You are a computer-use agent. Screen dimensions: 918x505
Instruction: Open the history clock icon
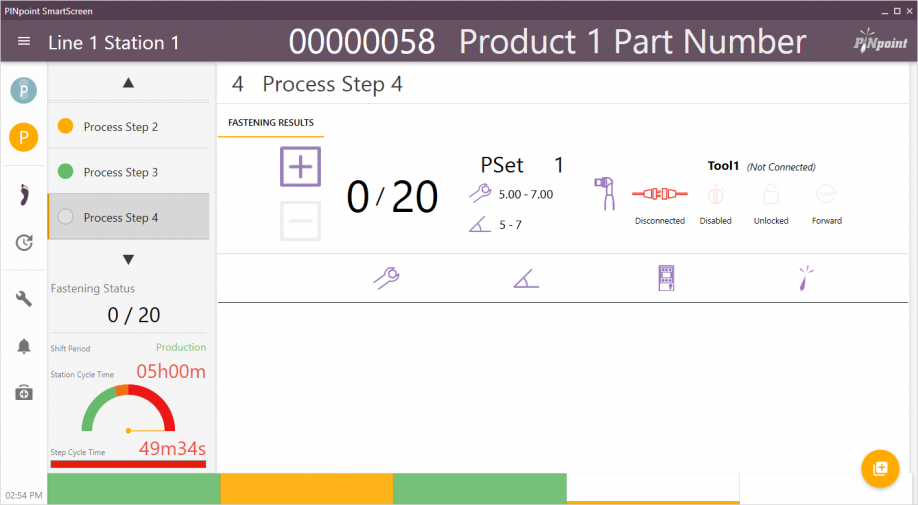24,242
